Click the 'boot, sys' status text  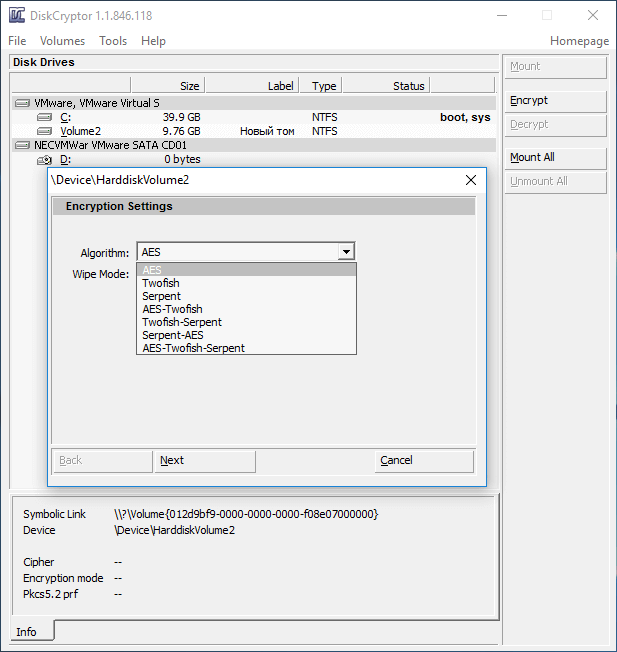[465, 117]
